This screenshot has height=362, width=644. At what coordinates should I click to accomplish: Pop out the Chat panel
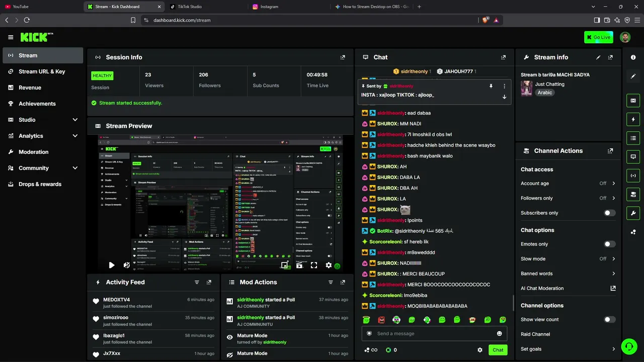pyautogui.click(x=503, y=57)
